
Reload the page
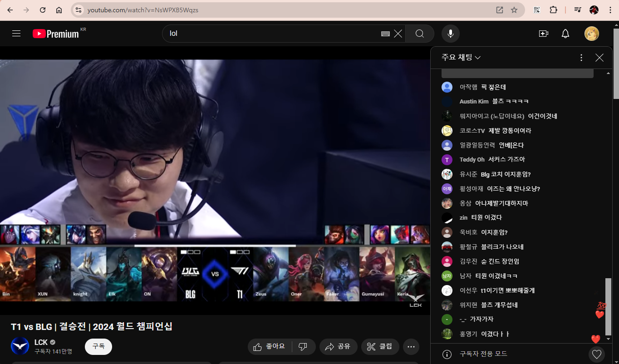tap(43, 10)
